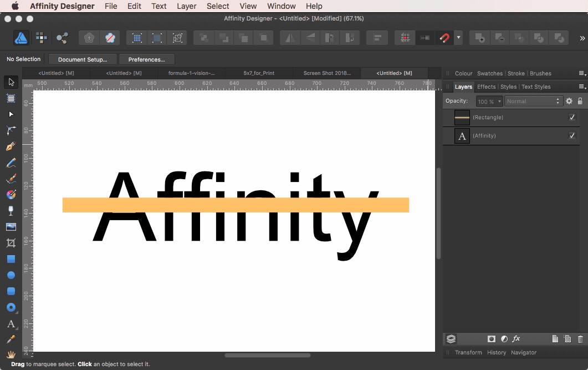Toggle the snapping magnet button
Image resolution: width=588 pixels, height=370 pixels.
click(x=444, y=38)
